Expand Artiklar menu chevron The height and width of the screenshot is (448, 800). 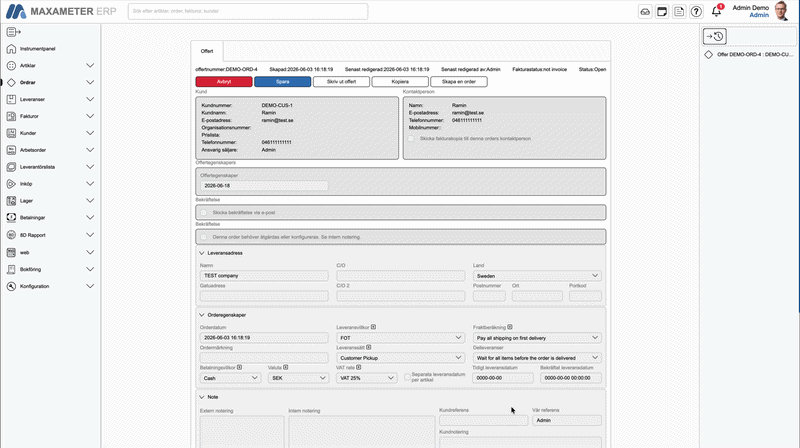(x=90, y=66)
